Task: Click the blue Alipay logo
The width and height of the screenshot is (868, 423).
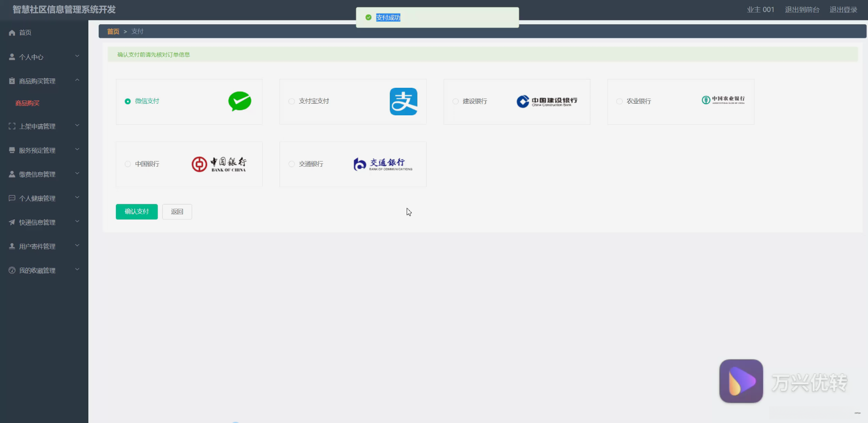Action: click(403, 101)
